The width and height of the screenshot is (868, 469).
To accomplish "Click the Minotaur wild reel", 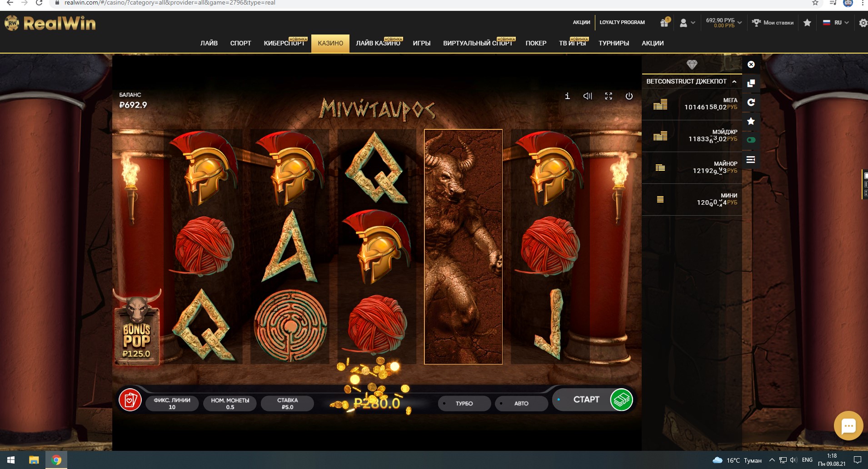I will [463, 247].
